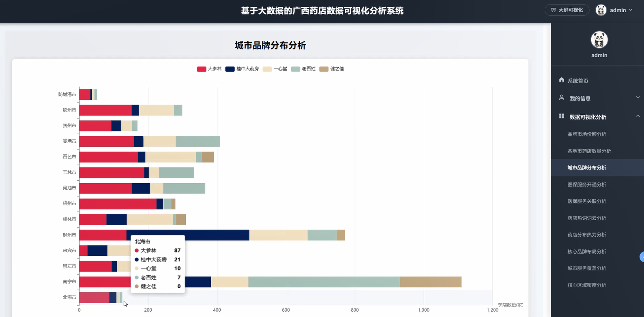Click the home icon beside 系统首页
Screen dimensions: 644x317
tap(561, 80)
